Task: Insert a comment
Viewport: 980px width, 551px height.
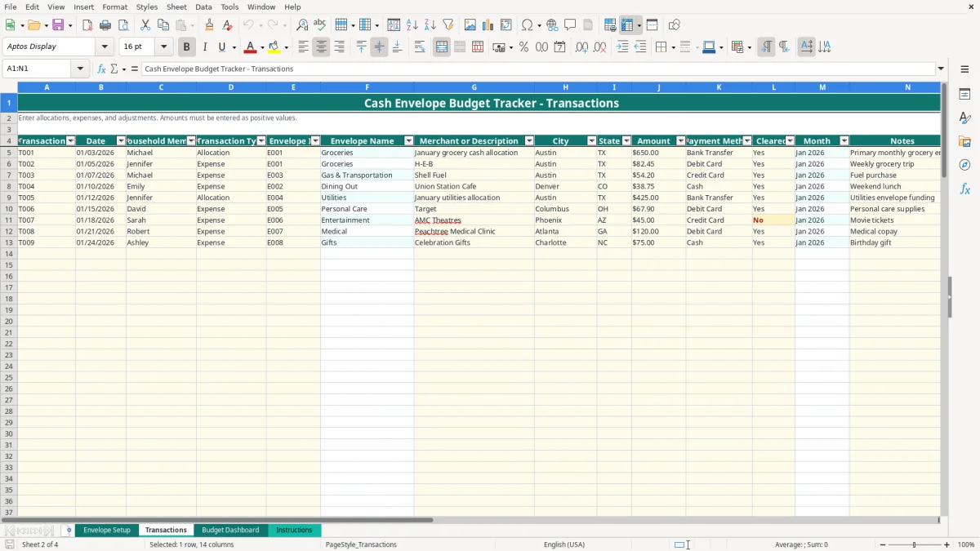Action: 570,25
